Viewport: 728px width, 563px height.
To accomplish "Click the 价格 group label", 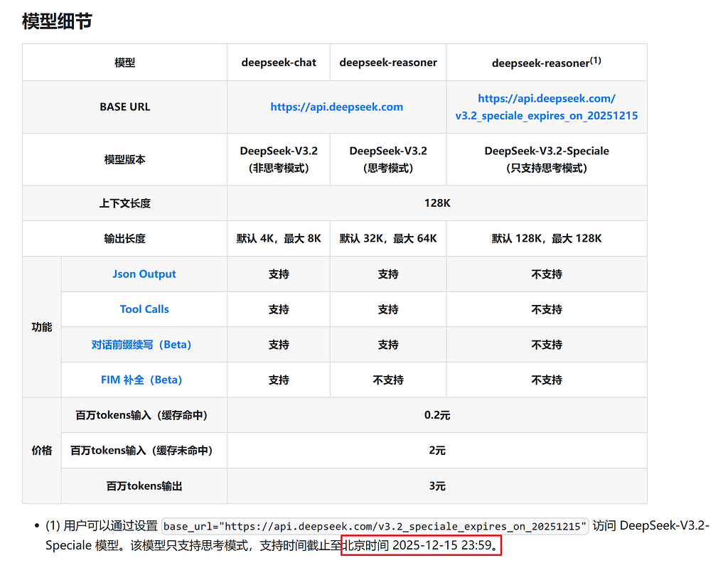I will tap(42, 450).
